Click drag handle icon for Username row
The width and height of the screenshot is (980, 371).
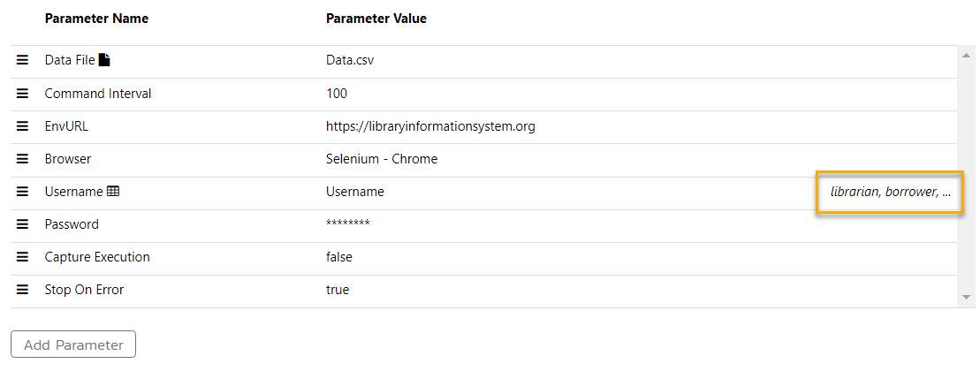[23, 192]
